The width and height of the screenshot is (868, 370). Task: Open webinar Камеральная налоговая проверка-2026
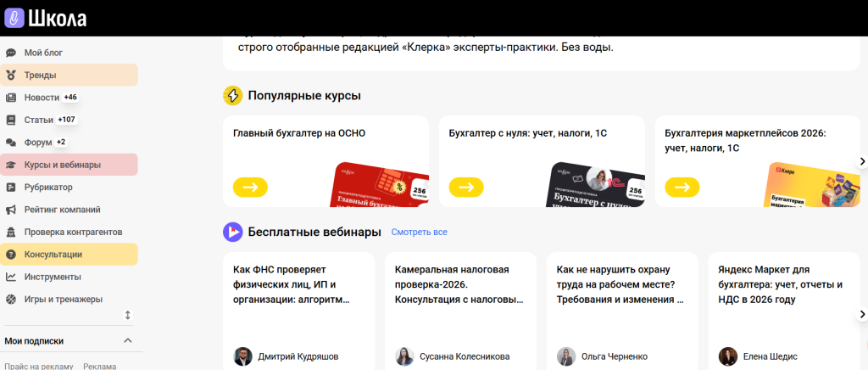tap(459, 284)
